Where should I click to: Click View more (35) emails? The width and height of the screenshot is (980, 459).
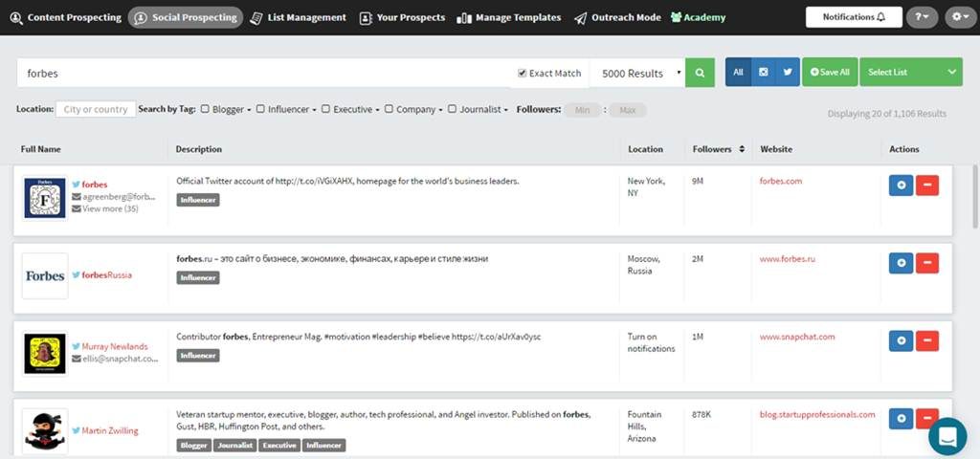point(110,208)
